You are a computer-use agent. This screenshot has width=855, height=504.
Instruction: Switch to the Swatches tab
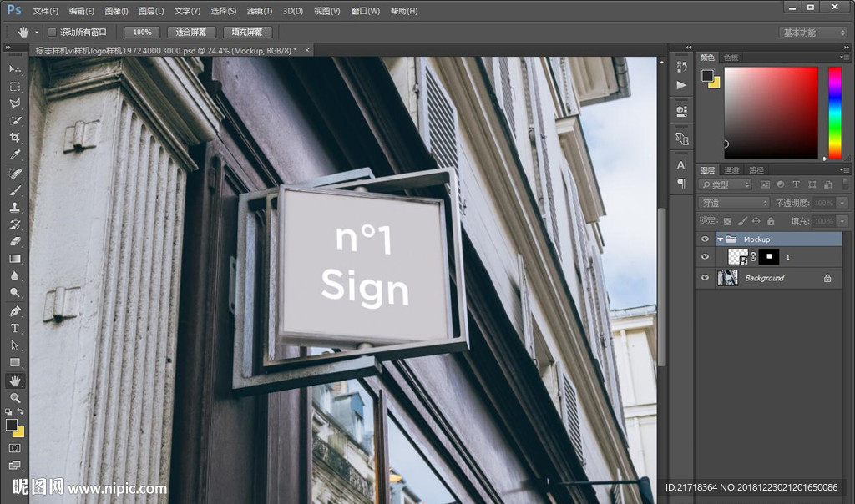click(x=731, y=58)
